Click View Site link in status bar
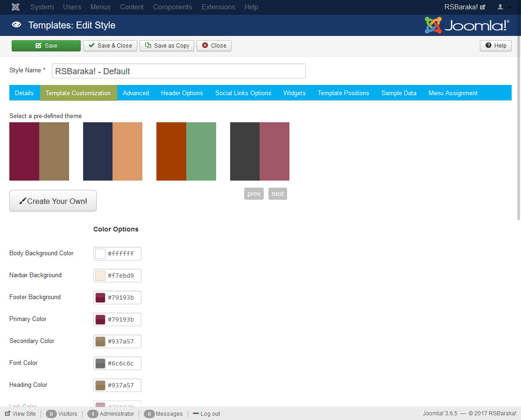The width and height of the screenshot is (521, 420). (20, 413)
